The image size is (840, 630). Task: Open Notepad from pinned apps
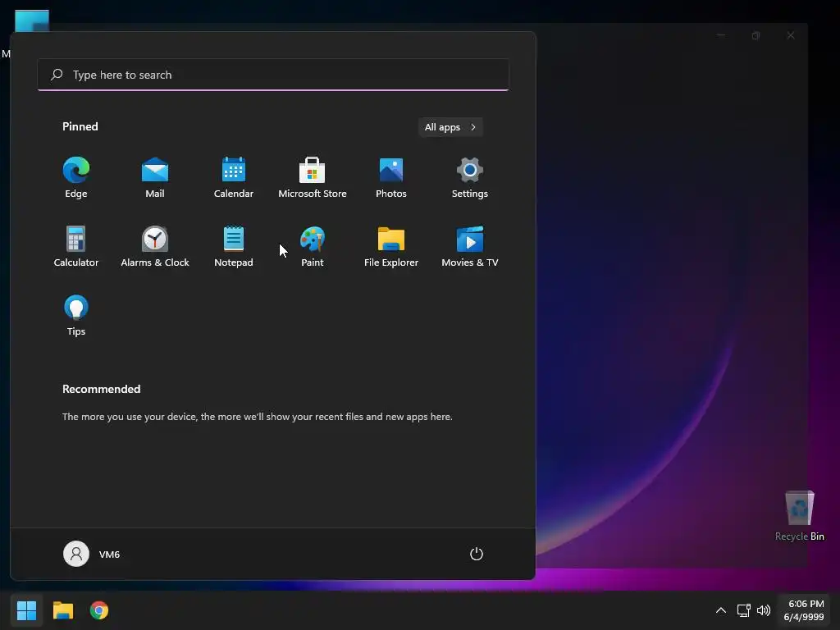coord(234,246)
